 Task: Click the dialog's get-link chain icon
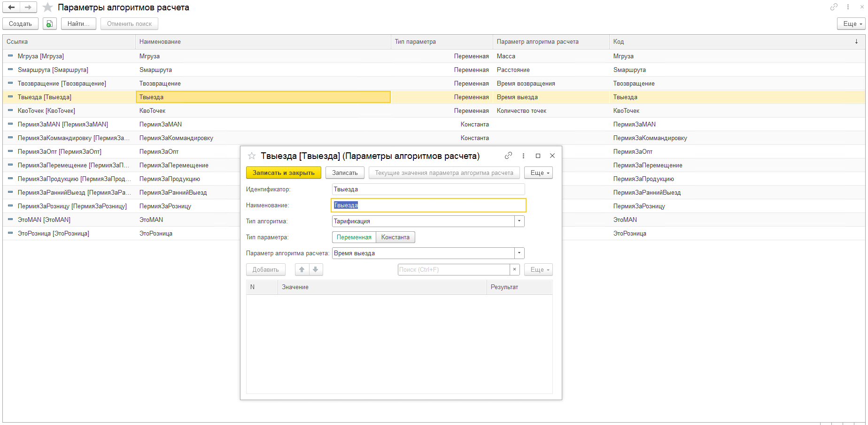[508, 156]
